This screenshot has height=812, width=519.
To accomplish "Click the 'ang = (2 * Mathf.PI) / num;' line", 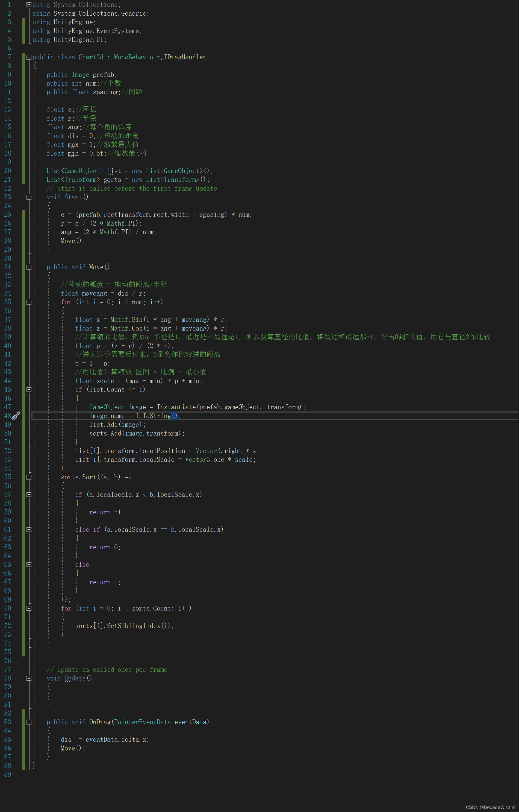I will click(108, 232).
